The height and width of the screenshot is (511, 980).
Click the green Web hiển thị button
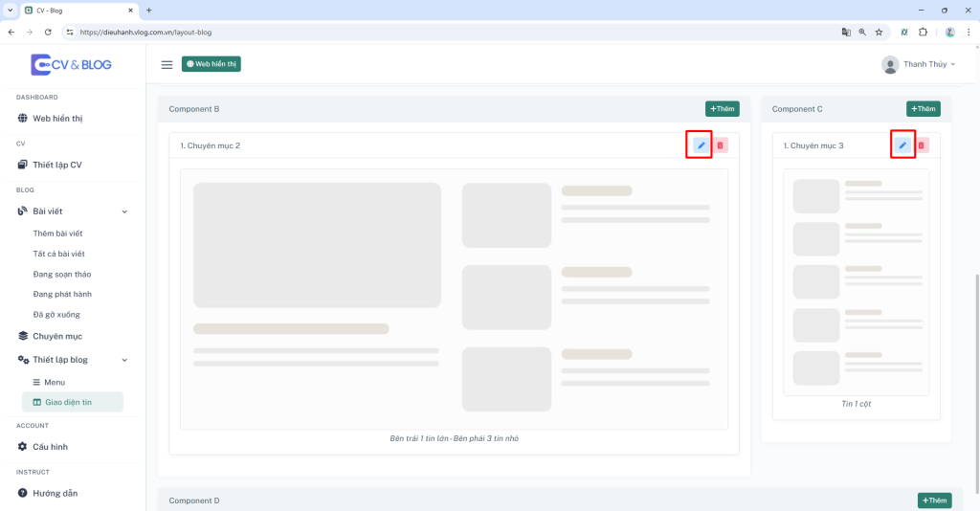pyautogui.click(x=212, y=64)
